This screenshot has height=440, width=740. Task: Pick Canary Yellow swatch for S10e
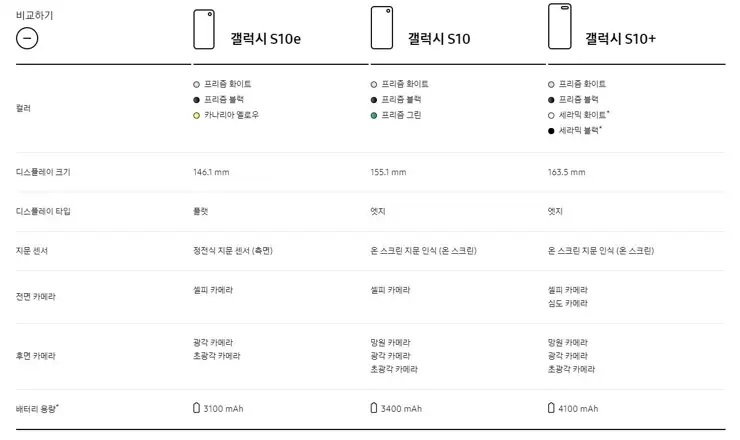click(196, 116)
